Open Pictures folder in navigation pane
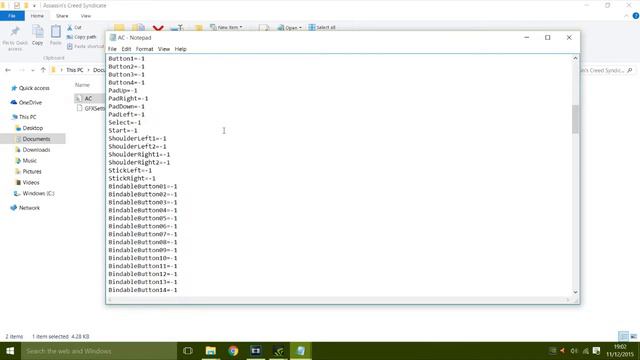The height and width of the screenshot is (360, 640). pyautogui.click(x=32, y=172)
